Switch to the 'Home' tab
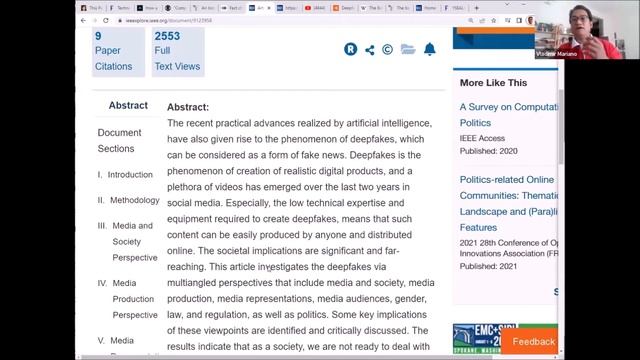640x360 pixels. point(426,8)
